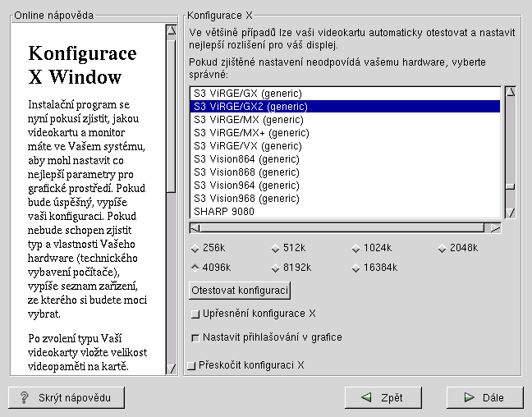Click card list scrollbar up arrow
Viewport: 532px width, 417px height.
point(510,93)
